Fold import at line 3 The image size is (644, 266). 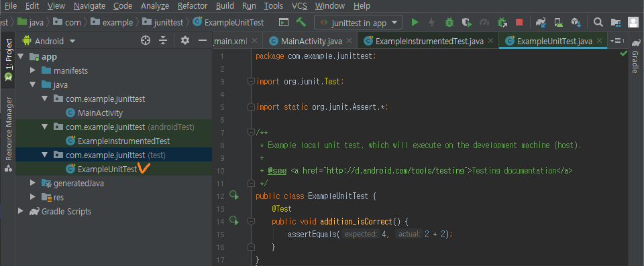point(251,81)
